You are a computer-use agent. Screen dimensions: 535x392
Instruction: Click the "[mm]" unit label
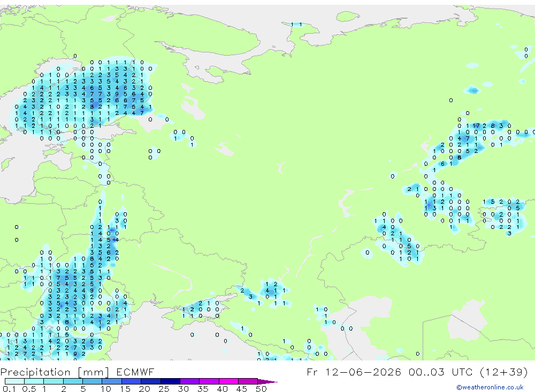click(x=94, y=372)
